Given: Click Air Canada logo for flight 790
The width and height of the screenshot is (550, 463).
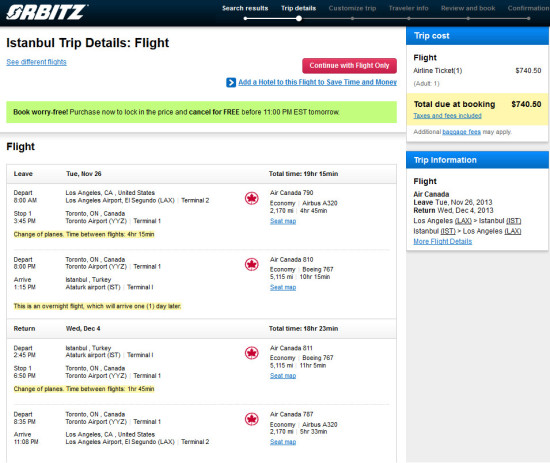Looking at the screenshot, I should pyautogui.click(x=251, y=198).
